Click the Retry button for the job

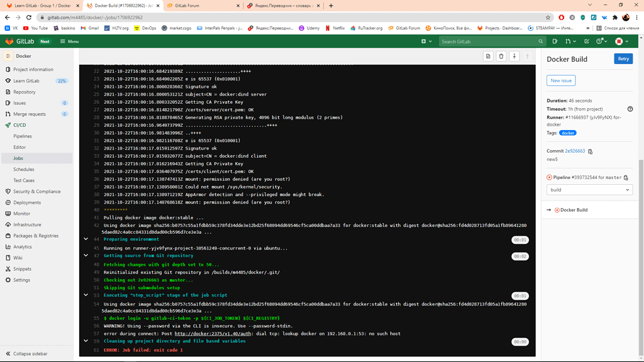[x=623, y=58]
